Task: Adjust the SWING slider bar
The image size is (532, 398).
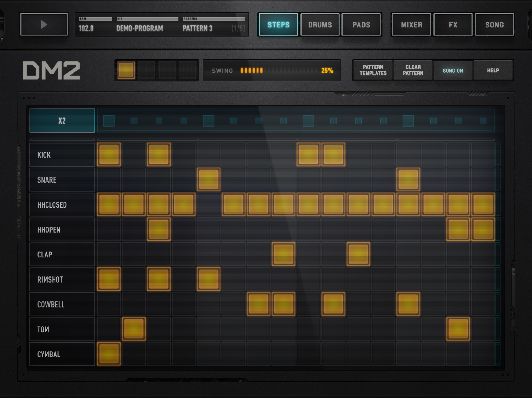Action: pyautogui.click(x=278, y=71)
